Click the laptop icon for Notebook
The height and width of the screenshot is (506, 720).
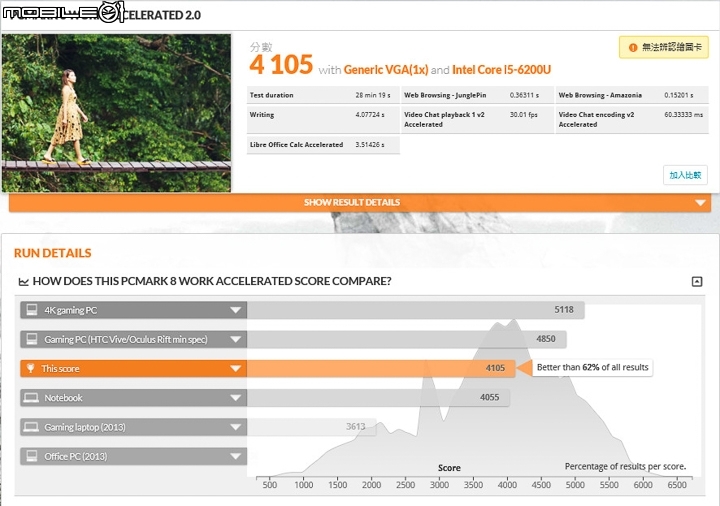31,398
